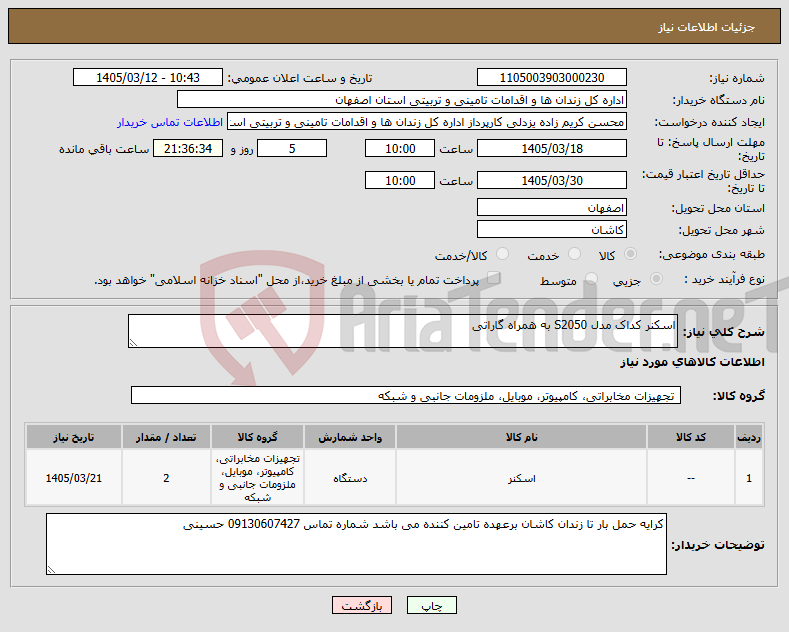The image size is (789, 632).
Task: Click the price validity date 1405/03/30
Action: (x=551, y=180)
